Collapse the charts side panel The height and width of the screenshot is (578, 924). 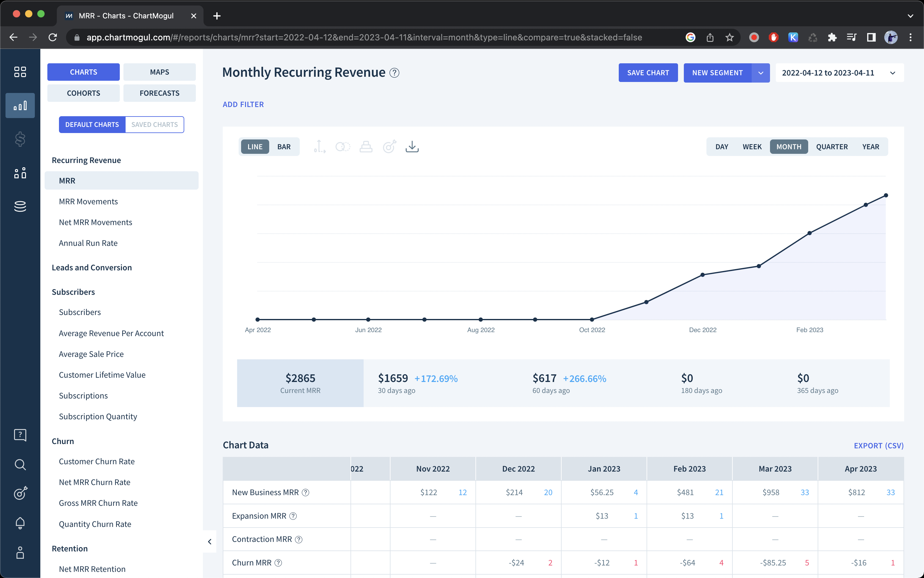(210, 541)
